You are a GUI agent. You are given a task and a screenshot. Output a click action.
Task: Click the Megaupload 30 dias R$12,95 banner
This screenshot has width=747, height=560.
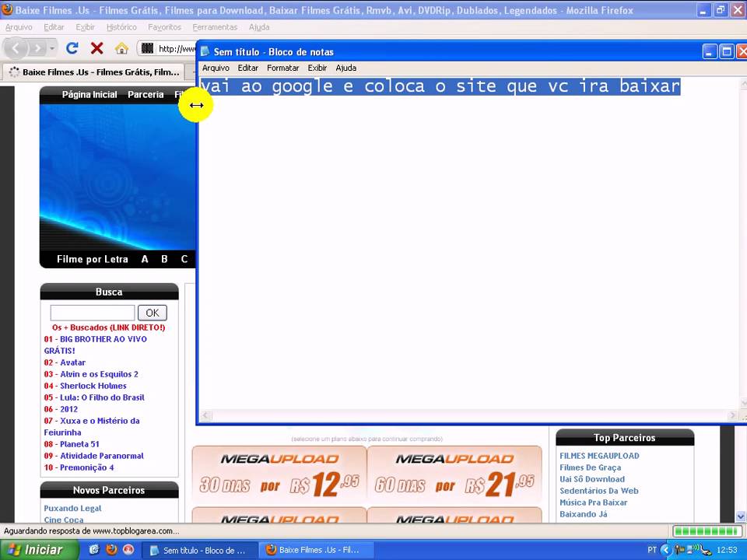279,474
